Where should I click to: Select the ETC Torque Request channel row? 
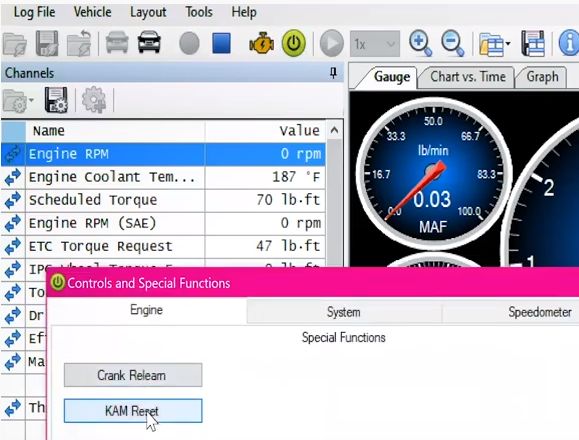pos(163,246)
